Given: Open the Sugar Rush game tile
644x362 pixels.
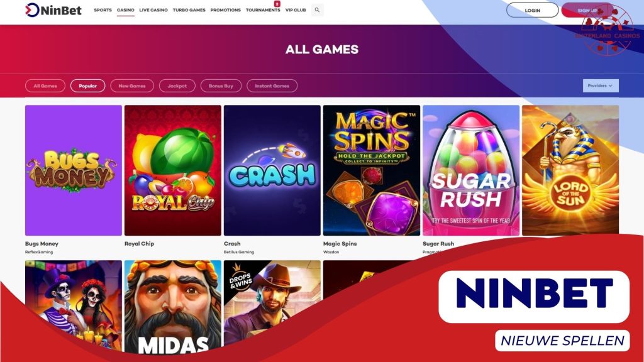Looking at the screenshot, I should [471, 170].
